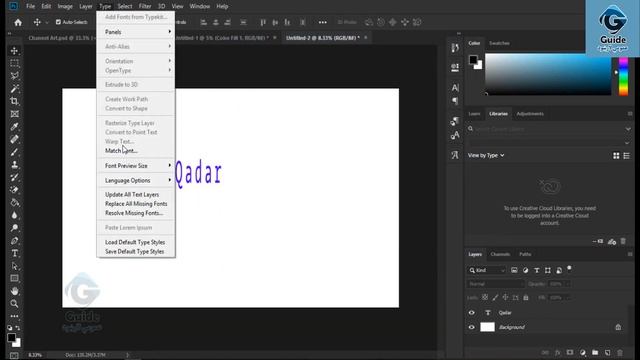This screenshot has width=640, height=360.
Task: Select the Brush tool
Action: pos(14,152)
